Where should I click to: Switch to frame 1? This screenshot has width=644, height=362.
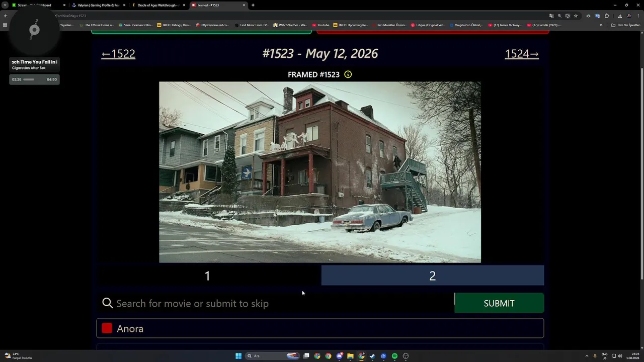pyautogui.click(x=207, y=276)
